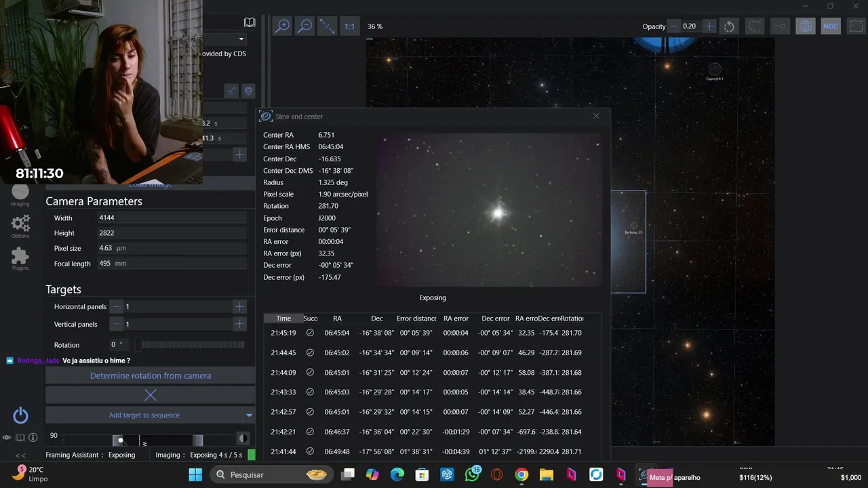
Task: Click the Rotation slider track
Action: pos(190,344)
